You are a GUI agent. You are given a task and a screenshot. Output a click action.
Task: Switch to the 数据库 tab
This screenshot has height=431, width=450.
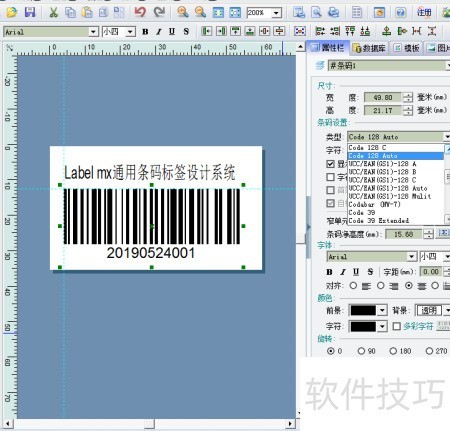pyautogui.click(x=369, y=48)
